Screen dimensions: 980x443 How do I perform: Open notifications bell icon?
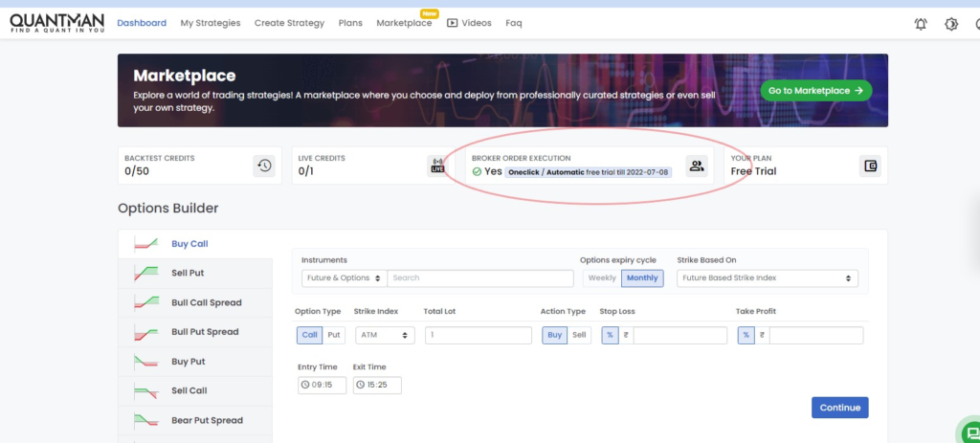(x=921, y=24)
